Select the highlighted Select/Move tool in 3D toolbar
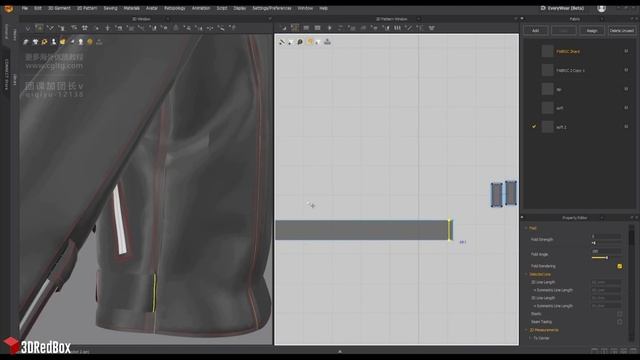640x360 pixels. click(39, 28)
